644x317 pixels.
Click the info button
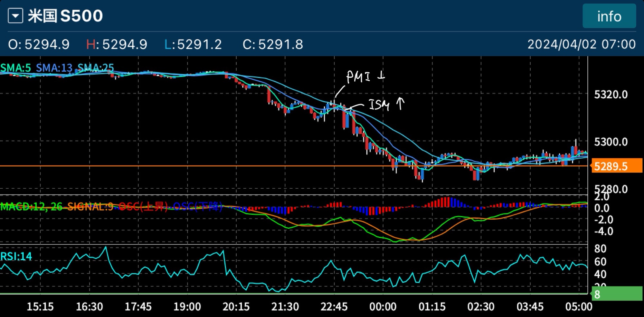coord(609,16)
